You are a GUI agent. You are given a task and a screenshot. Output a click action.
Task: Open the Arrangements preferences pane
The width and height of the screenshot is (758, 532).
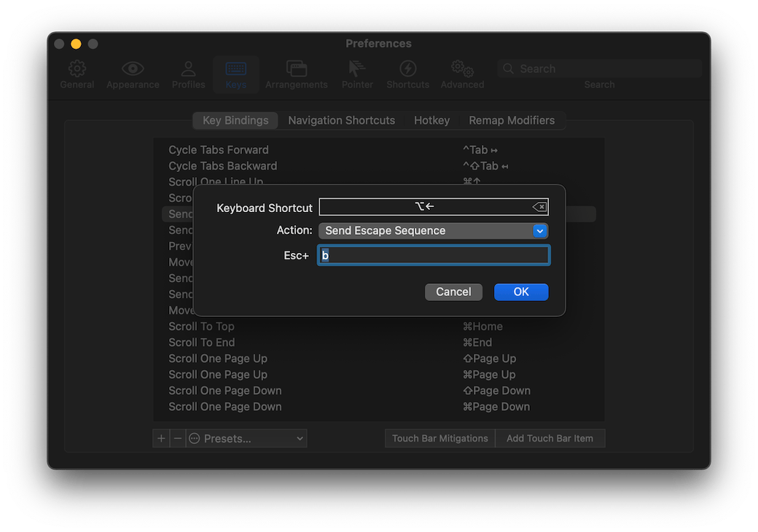click(297, 75)
